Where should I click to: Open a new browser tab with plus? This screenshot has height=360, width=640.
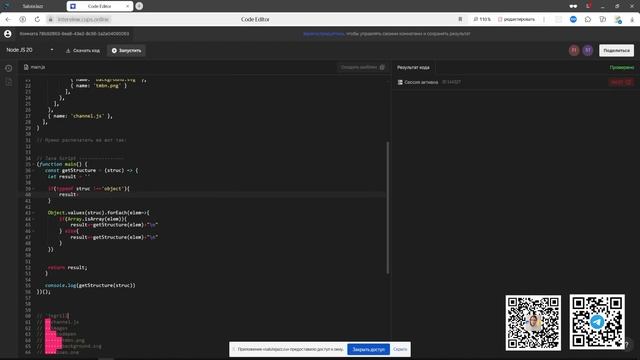coord(139,6)
